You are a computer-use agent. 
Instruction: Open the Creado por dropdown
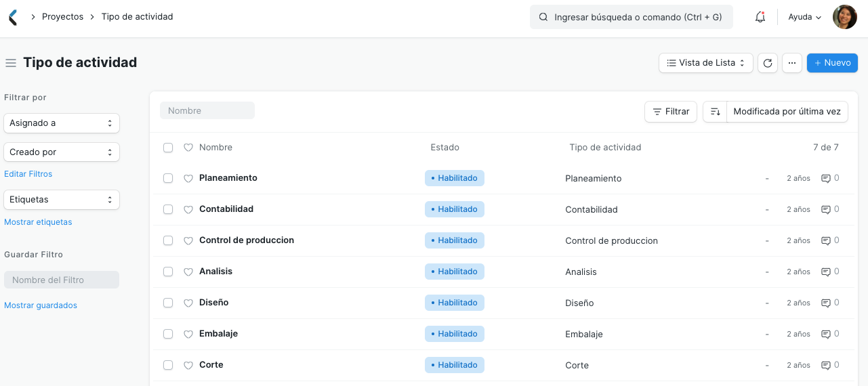click(x=62, y=152)
